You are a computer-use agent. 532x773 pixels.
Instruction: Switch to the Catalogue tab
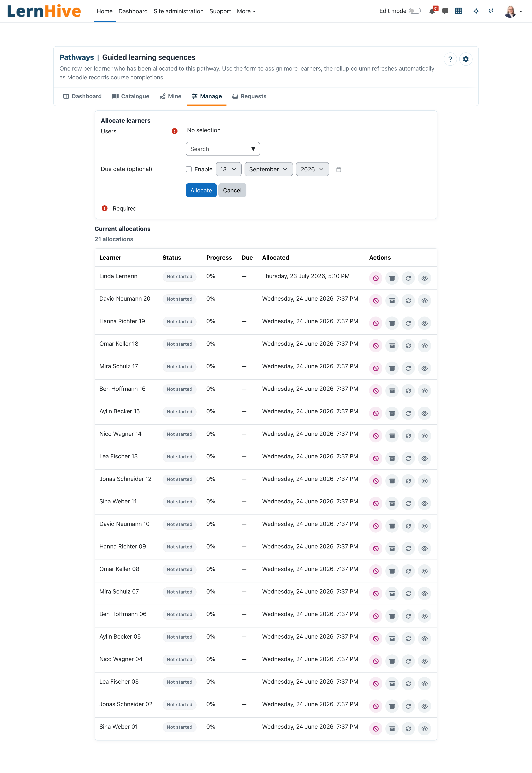131,96
